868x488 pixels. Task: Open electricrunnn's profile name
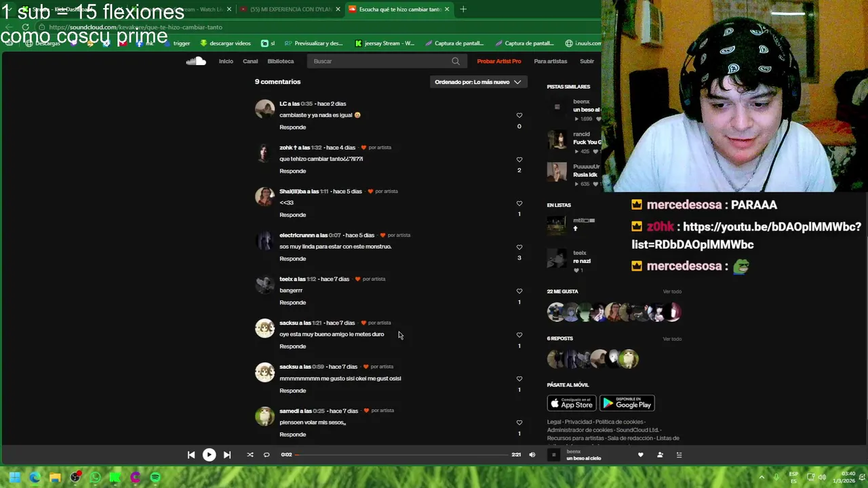pyautogui.click(x=296, y=235)
